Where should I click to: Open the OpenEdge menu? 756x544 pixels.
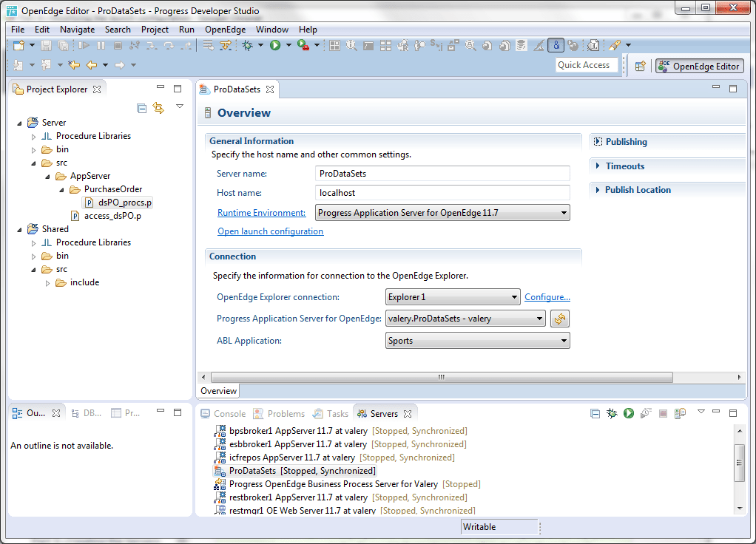(x=225, y=30)
